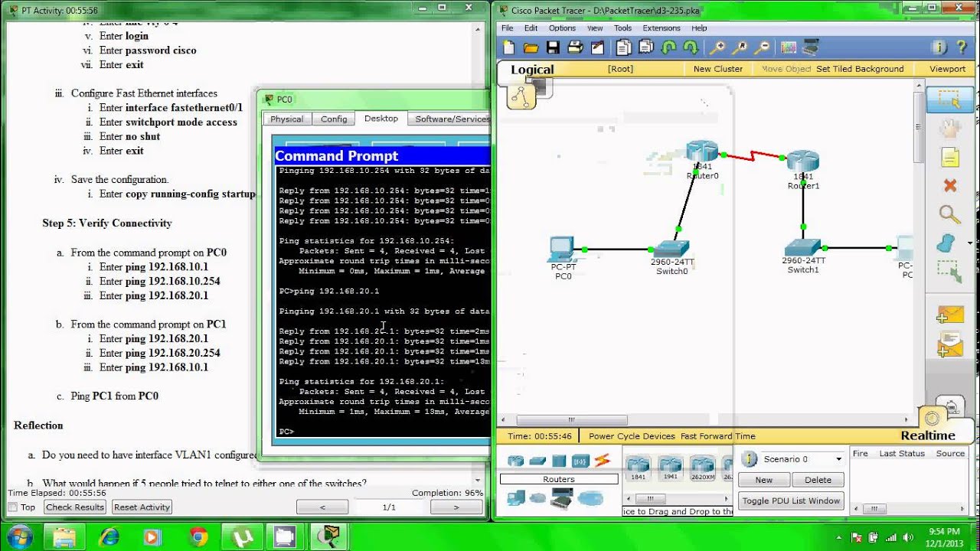Open the Tools menu
This screenshot has height=551, width=980.
[x=622, y=28]
